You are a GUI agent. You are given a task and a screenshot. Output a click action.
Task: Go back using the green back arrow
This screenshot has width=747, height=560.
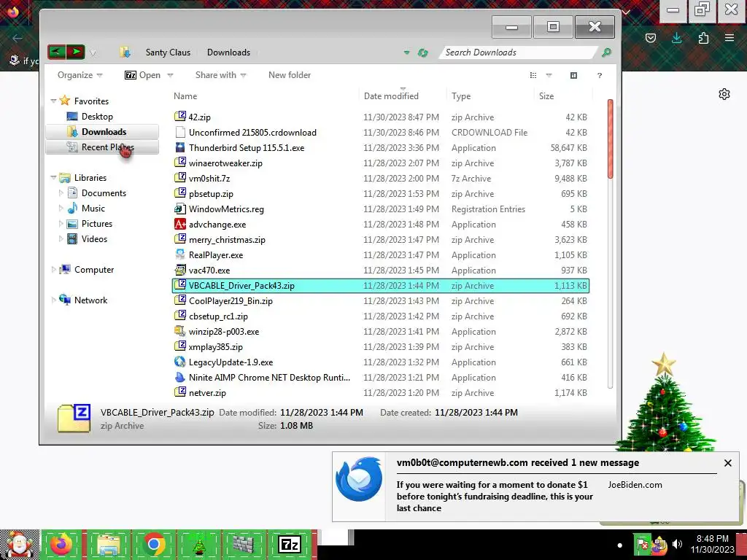click(57, 52)
